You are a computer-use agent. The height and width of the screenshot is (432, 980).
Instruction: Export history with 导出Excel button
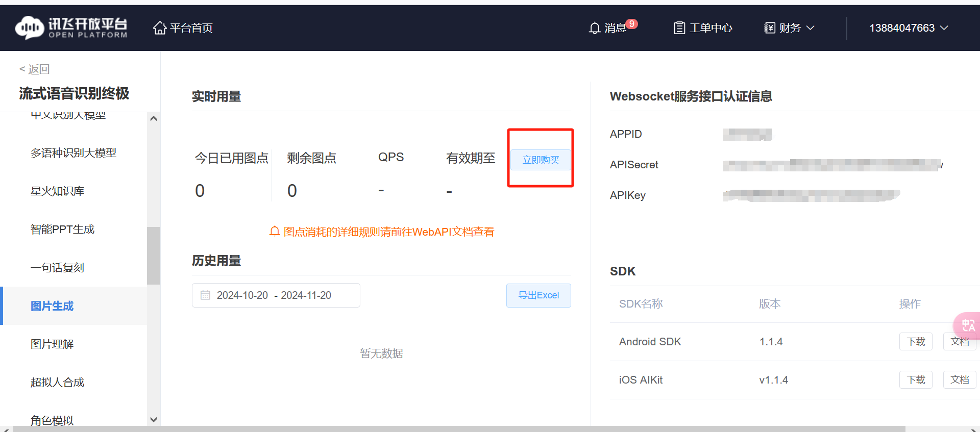(x=538, y=295)
